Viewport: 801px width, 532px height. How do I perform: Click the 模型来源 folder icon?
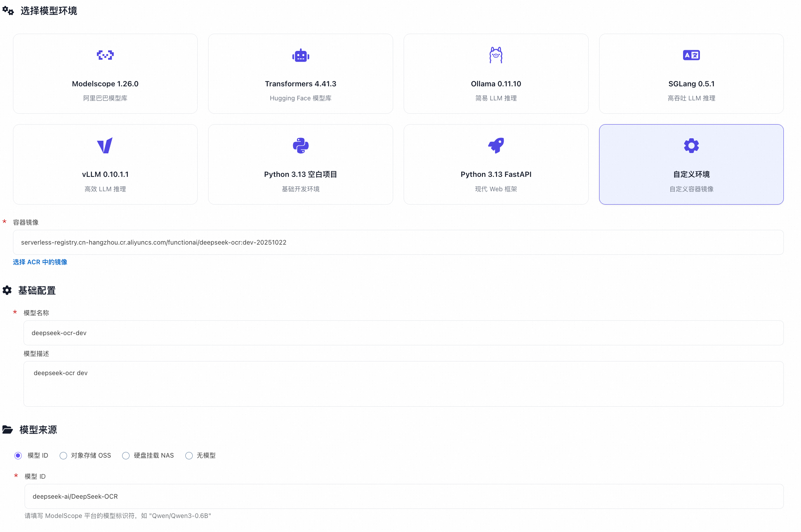[x=8, y=430]
